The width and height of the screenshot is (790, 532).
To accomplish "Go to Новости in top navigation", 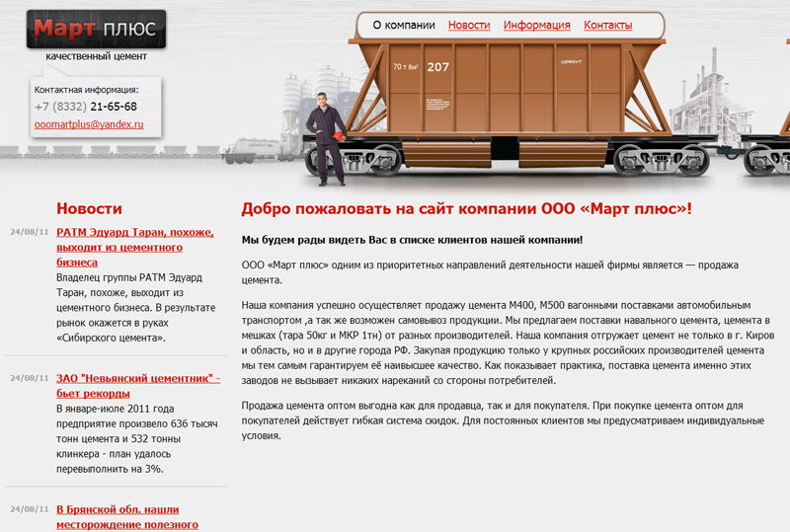I will click(x=469, y=26).
